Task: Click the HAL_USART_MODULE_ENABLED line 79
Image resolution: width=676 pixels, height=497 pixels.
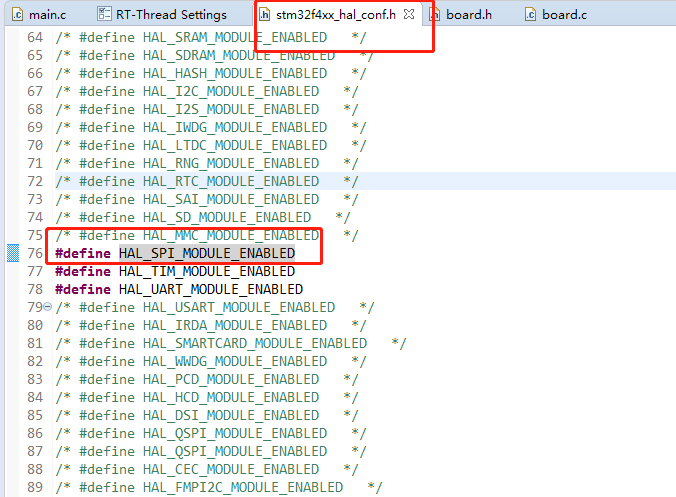Action: pyautogui.click(x=214, y=307)
